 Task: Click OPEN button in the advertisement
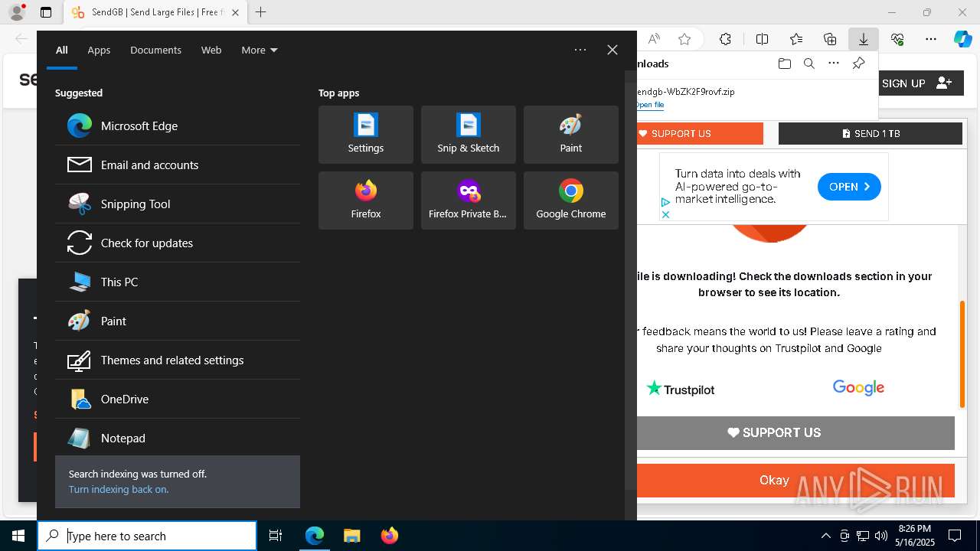[x=849, y=187]
